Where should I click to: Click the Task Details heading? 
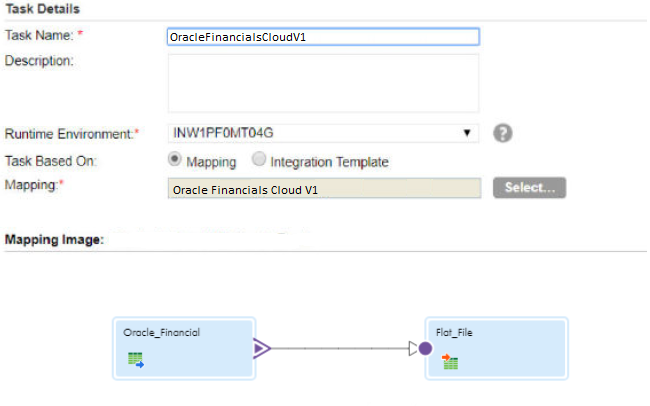point(42,9)
